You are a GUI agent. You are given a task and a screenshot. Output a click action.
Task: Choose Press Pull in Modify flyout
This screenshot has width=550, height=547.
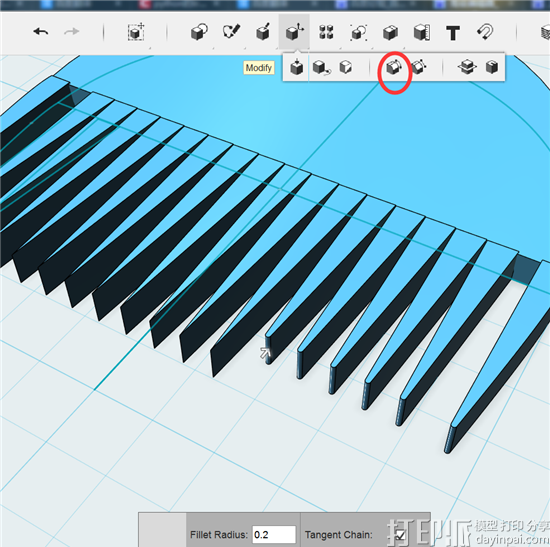point(297,67)
